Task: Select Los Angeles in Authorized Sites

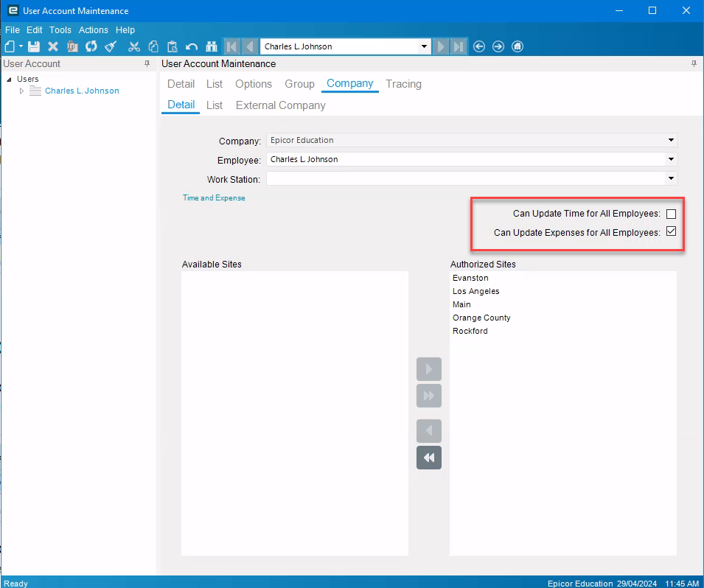Action: 475,291
